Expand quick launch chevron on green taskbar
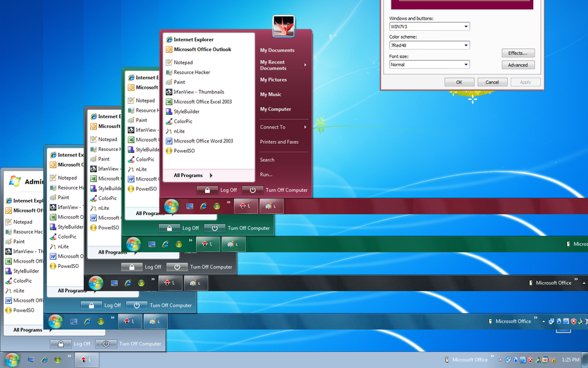 coord(191,241)
